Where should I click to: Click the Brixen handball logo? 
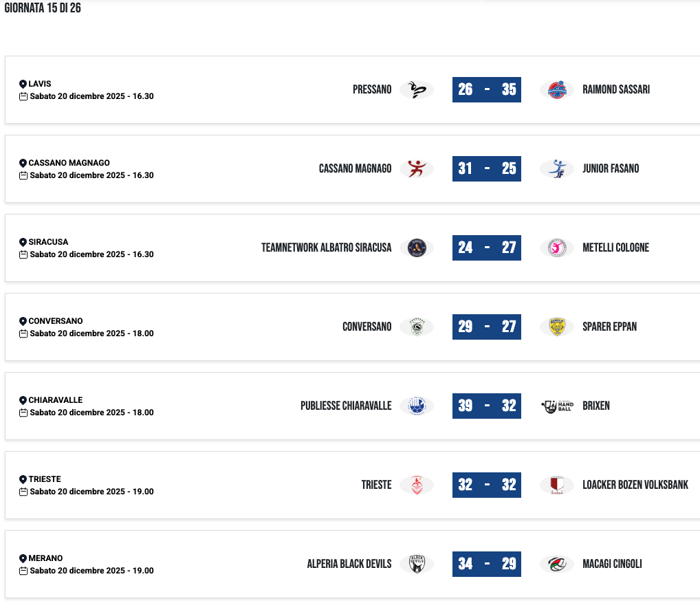point(556,406)
